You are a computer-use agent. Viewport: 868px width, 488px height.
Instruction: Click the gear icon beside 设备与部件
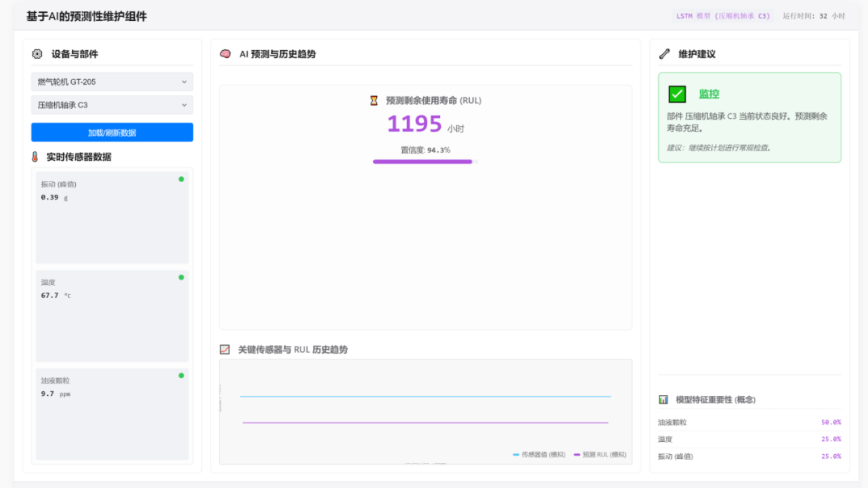pos(37,54)
